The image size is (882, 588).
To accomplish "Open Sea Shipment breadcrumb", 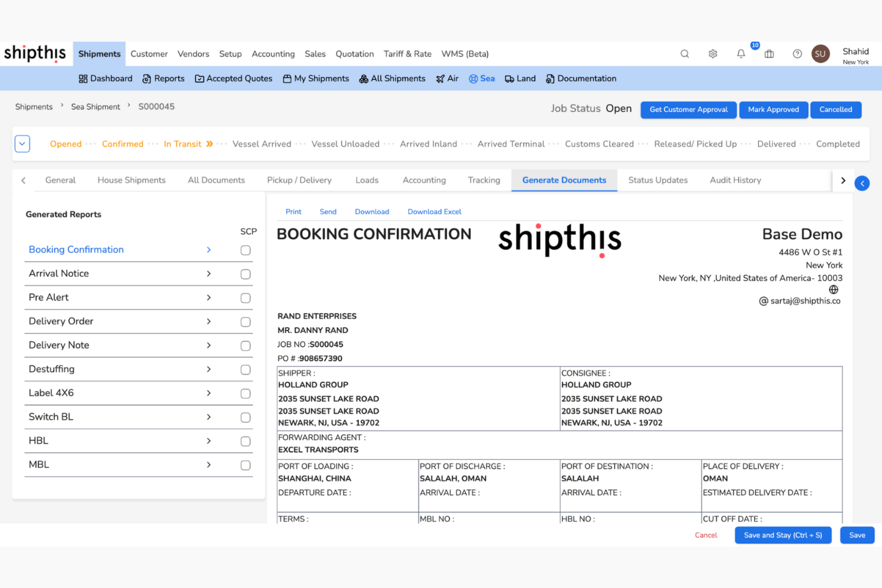I will (x=95, y=107).
